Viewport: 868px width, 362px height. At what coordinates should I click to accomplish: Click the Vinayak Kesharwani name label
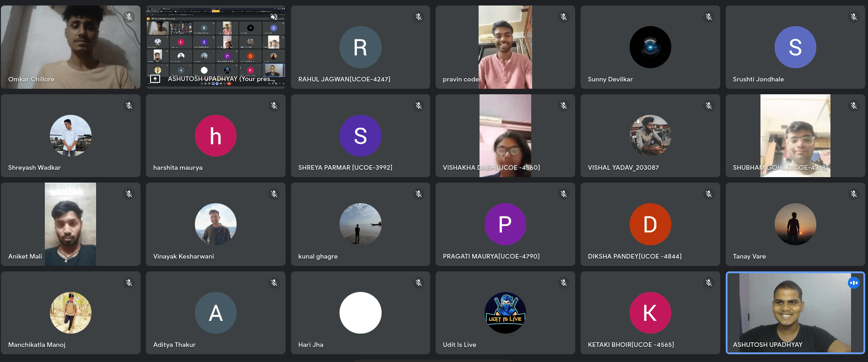tap(183, 256)
